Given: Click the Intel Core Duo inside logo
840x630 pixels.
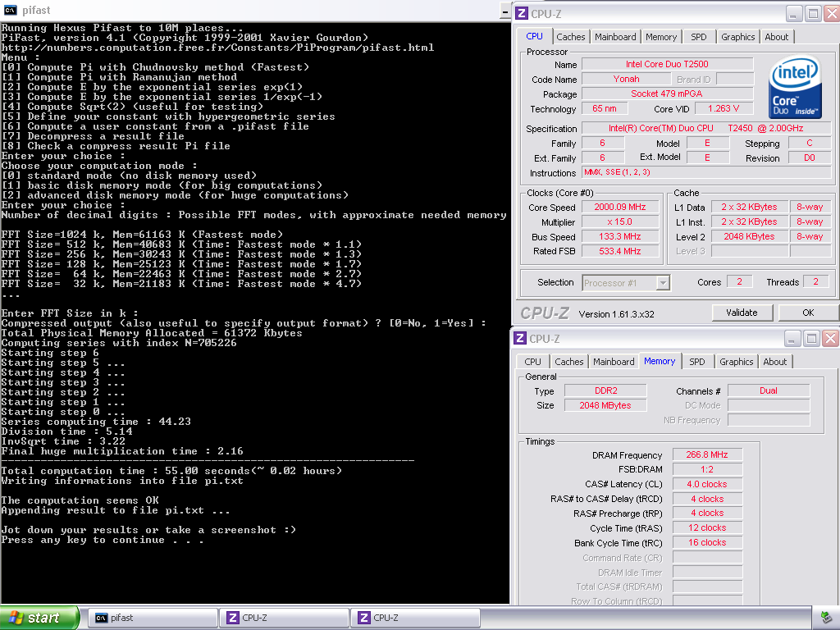Looking at the screenshot, I should pos(795,87).
